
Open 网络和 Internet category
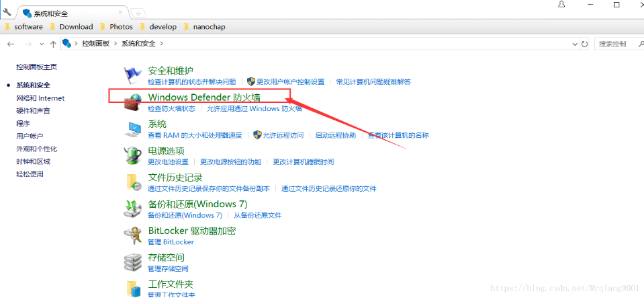[40, 98]
